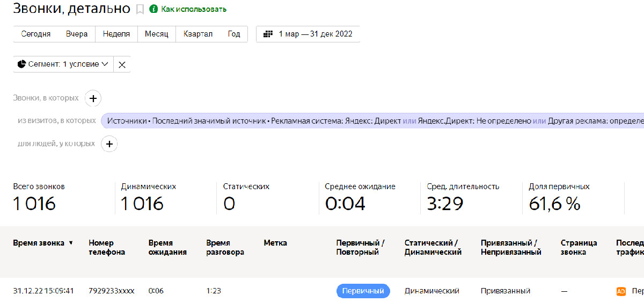This screenshot has height=302, width=644.
Task: Sort by 'Время звонка' column
Action: point(39,243)
